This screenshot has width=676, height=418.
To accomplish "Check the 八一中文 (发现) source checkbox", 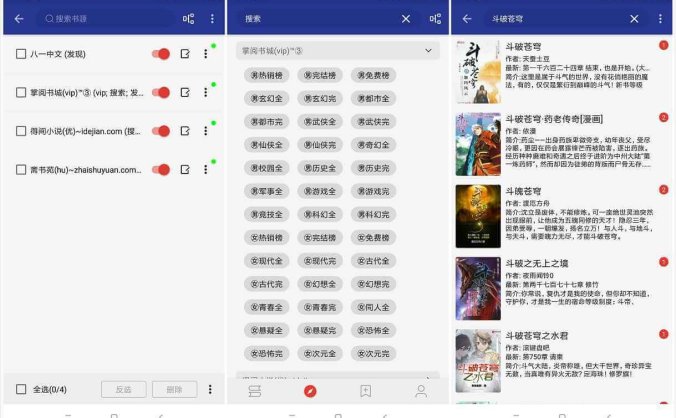I will [21, 54].
